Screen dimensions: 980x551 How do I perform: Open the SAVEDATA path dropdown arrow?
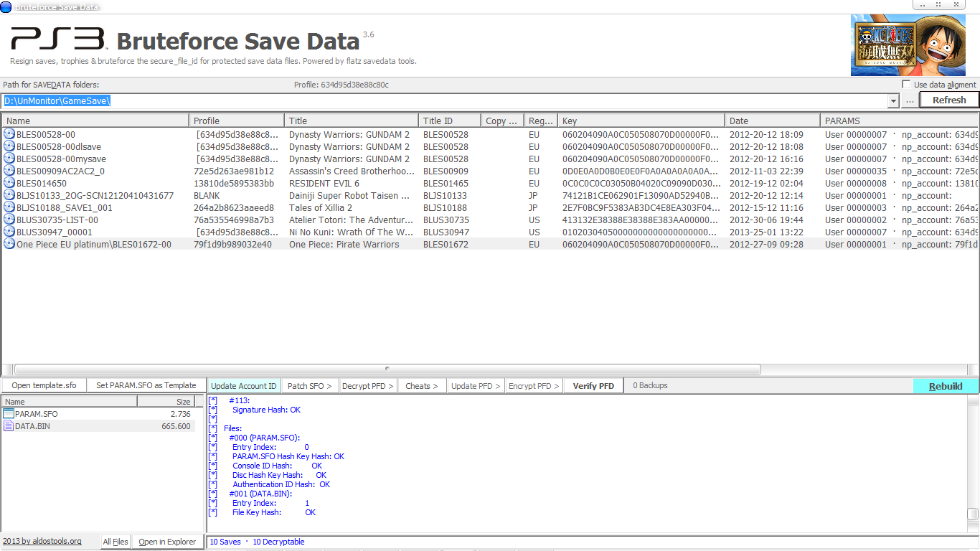coord(893,101)
